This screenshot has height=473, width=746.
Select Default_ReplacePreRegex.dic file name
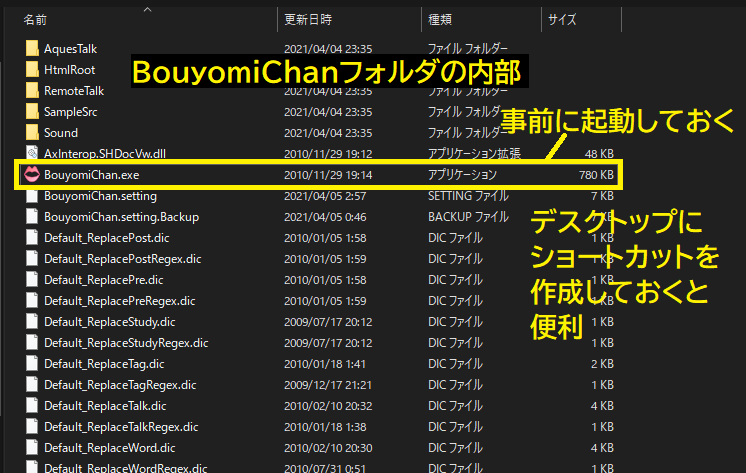click(119, 300)
